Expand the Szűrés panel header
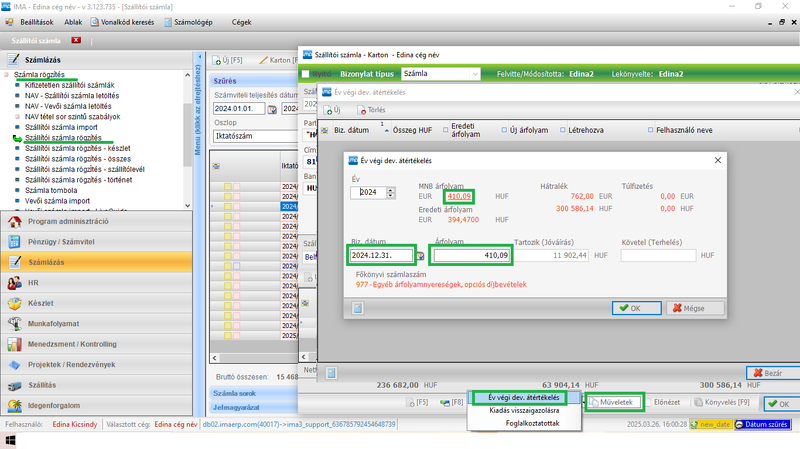 point(254,81)
